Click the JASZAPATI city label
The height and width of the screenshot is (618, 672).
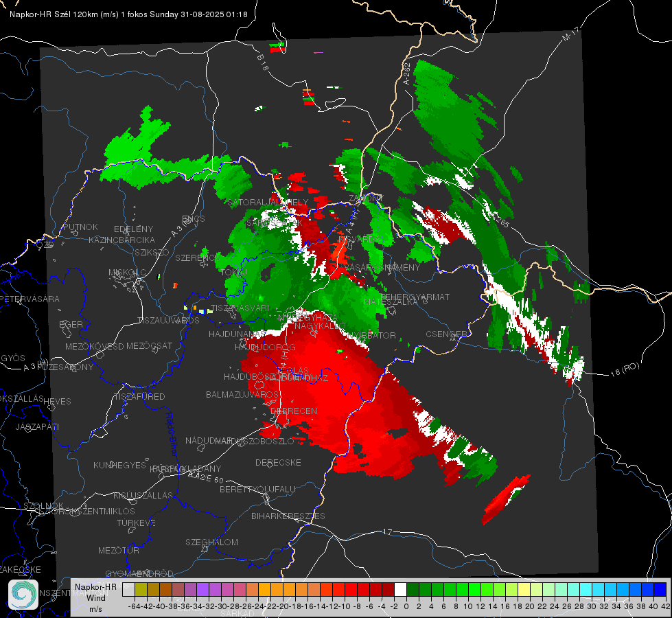[37, 426]
